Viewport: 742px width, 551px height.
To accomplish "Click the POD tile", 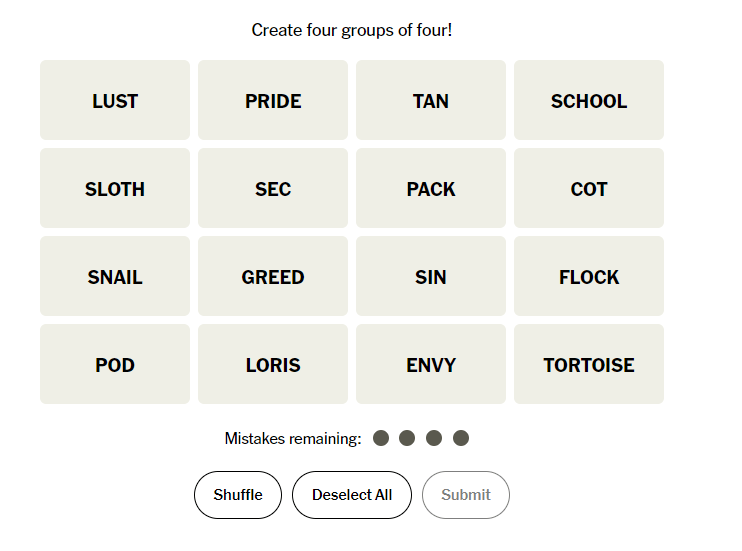I will pyautogui.click(x=115, y=364).
